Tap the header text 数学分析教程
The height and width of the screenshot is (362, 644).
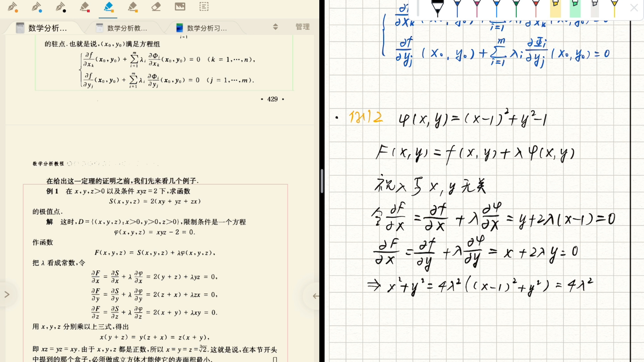point(48,164)
